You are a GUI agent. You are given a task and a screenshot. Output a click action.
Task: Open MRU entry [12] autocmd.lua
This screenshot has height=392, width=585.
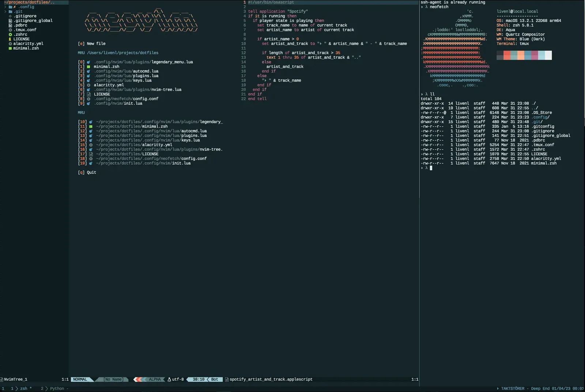[143, 131]
